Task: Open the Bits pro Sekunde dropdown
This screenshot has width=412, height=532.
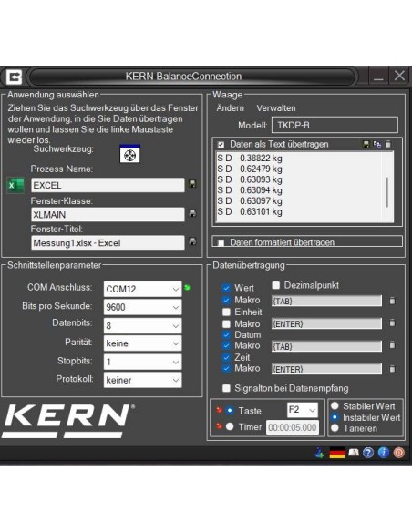Action: (x=142, y=307)
